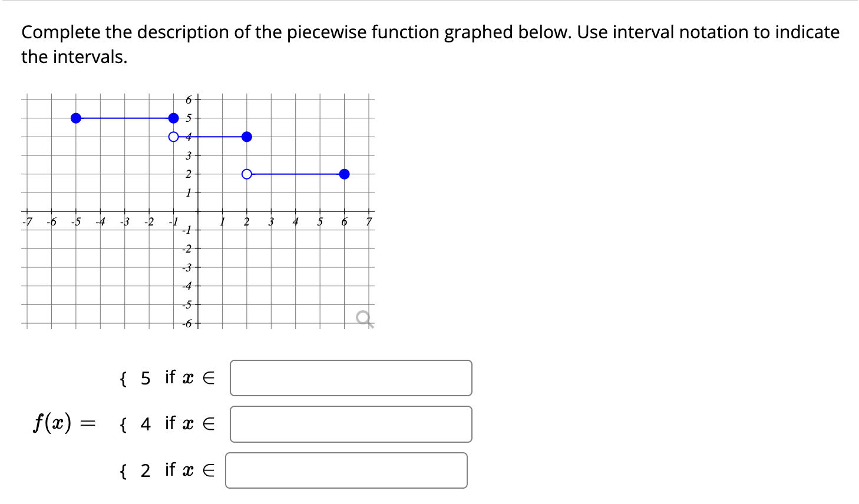Click the piecewise brace for the value 2
The image size is (859, 504).
(x=123, y=470)
